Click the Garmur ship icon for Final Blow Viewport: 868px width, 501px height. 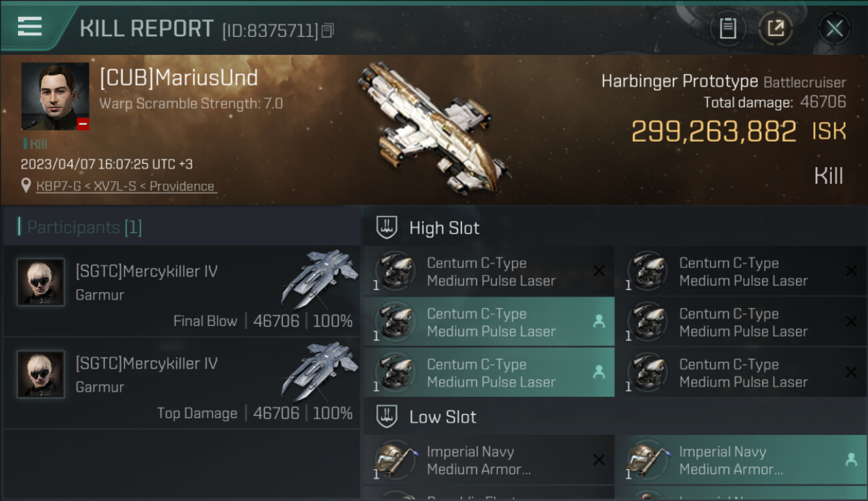(x=319, y=277)
